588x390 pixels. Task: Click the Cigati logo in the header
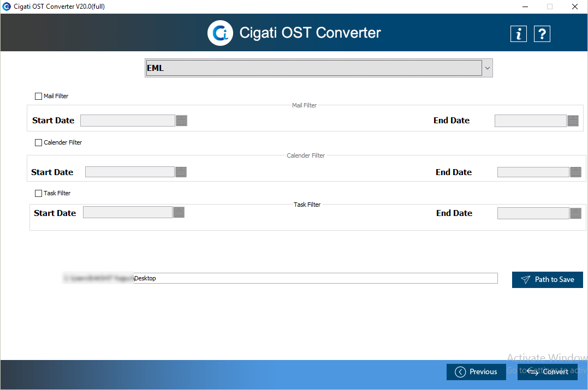coord(220,33)
